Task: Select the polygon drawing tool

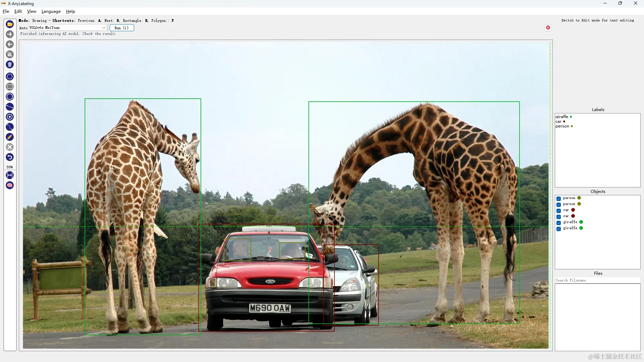Action: click(10, 76)
